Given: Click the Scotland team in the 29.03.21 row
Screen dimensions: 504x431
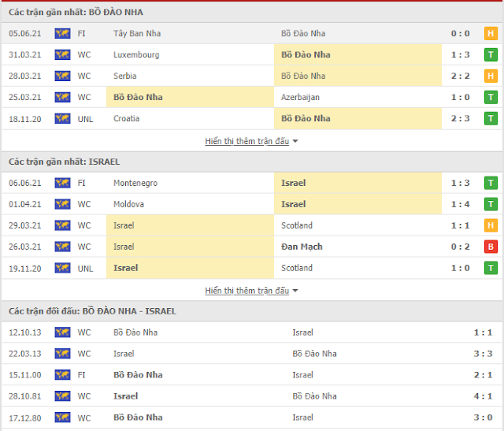Looking at the screenshot, I should point(297,225).
